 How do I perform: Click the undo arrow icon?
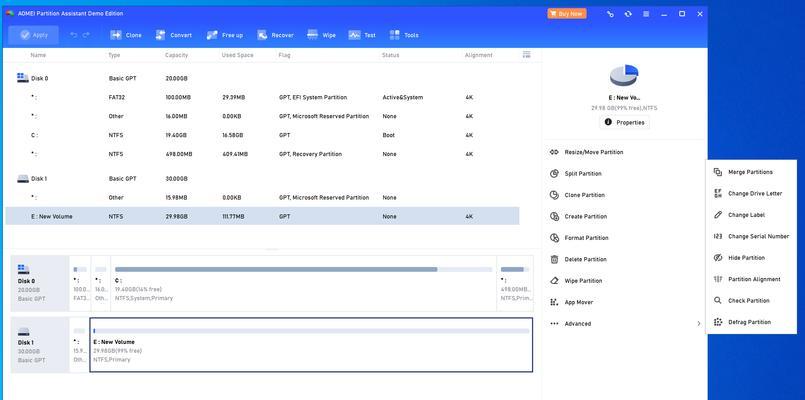74,35
